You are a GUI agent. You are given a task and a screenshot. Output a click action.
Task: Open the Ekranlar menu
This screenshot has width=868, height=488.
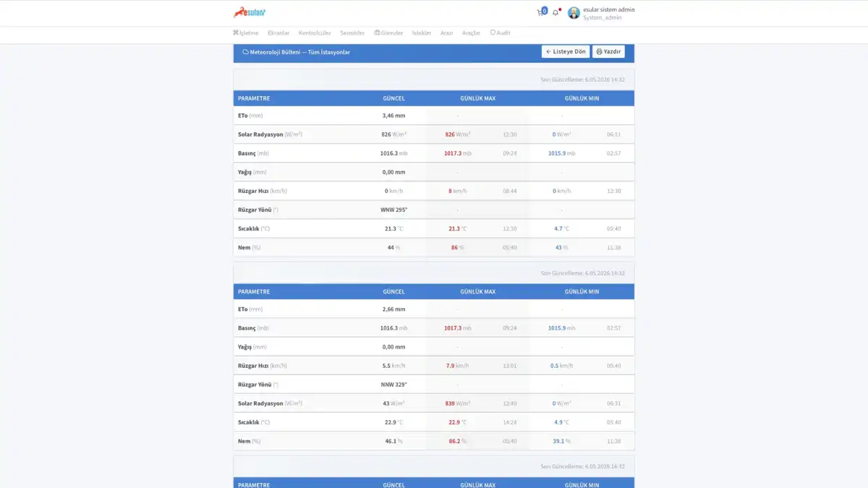point(278,33)
